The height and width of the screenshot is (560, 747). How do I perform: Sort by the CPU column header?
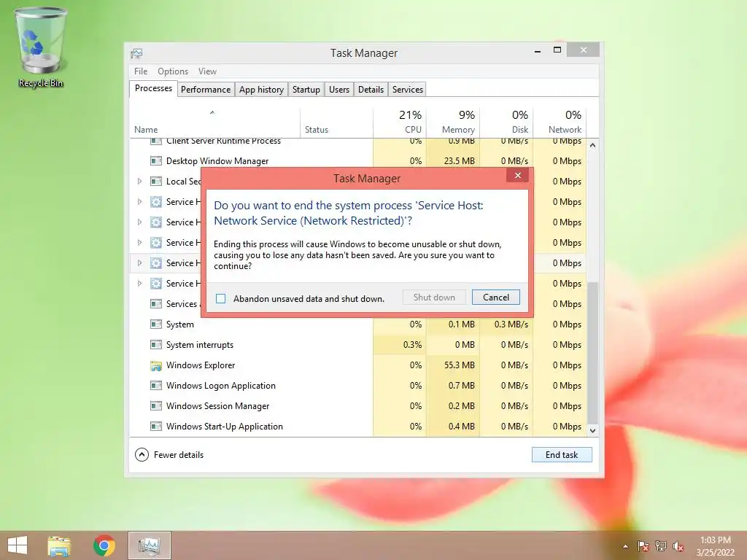point(400,122)
